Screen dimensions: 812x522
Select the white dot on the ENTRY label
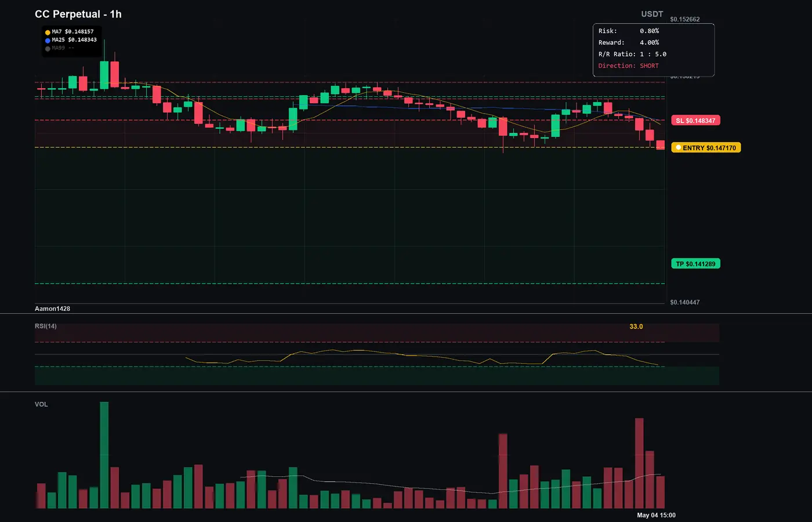point(679,148)
